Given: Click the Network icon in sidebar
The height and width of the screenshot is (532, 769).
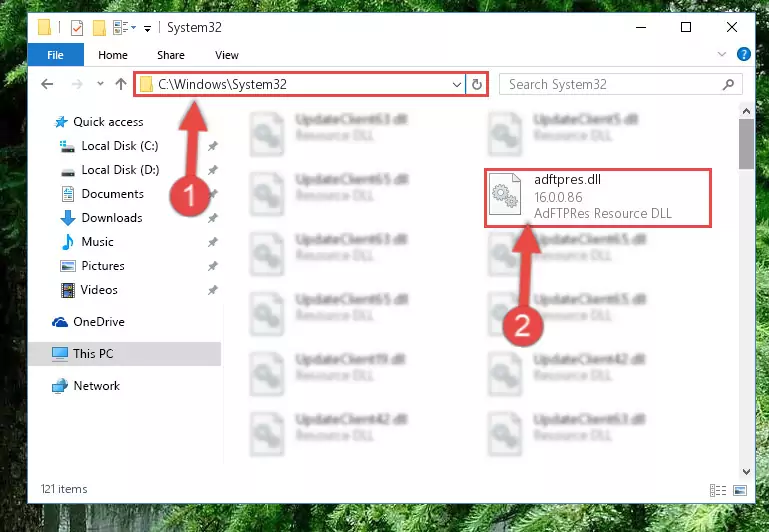Looking at the screenshot, I should point(60,386).
